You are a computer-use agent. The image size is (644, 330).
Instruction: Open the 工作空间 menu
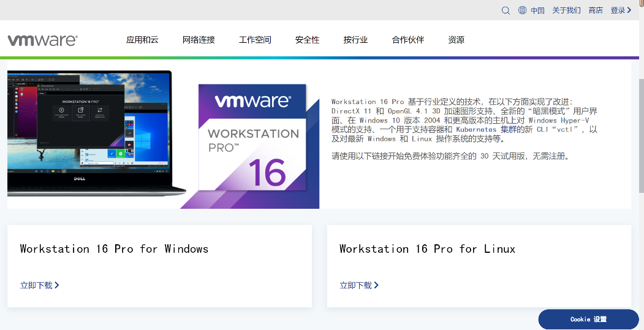[x=255, y=40]
